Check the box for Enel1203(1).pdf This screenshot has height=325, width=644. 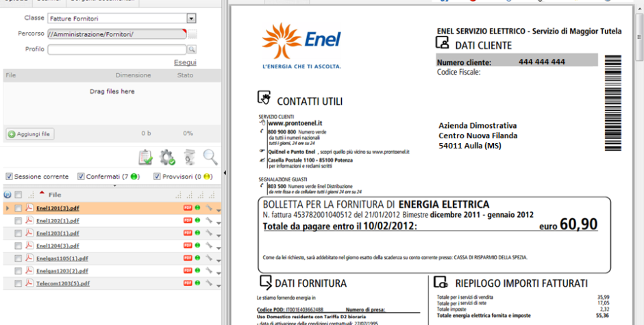pyautogui.click(x=18, y=233)
